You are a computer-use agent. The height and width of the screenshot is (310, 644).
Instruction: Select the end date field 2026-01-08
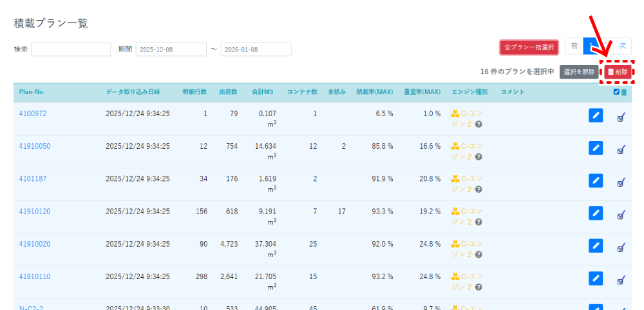click(256, 50)
